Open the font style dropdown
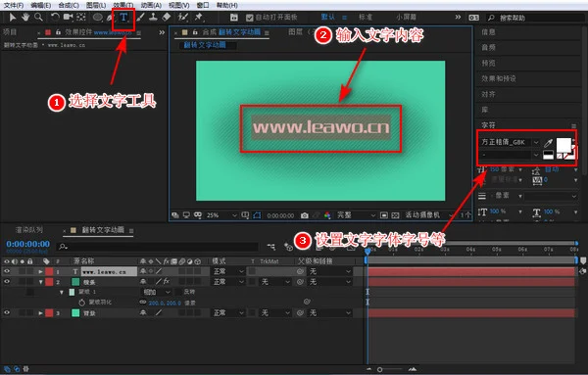Image resolution: width=588 pixels, height=375 pixels. click(536, 155)
